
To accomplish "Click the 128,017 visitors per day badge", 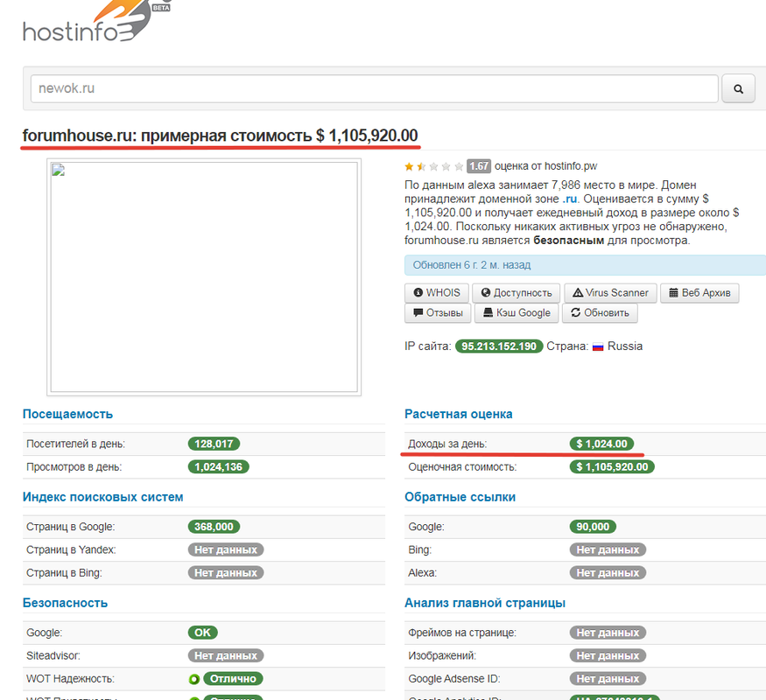I will point(214,444).
